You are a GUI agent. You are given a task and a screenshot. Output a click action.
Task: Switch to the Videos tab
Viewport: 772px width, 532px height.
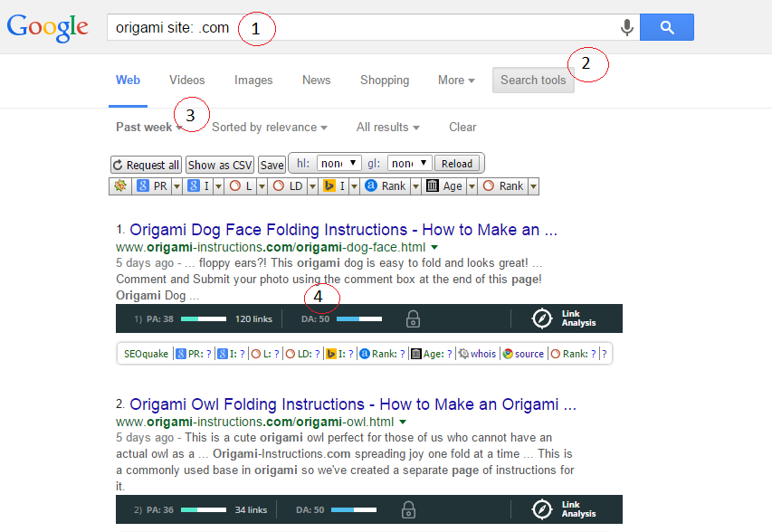click(x=187, y=80)
